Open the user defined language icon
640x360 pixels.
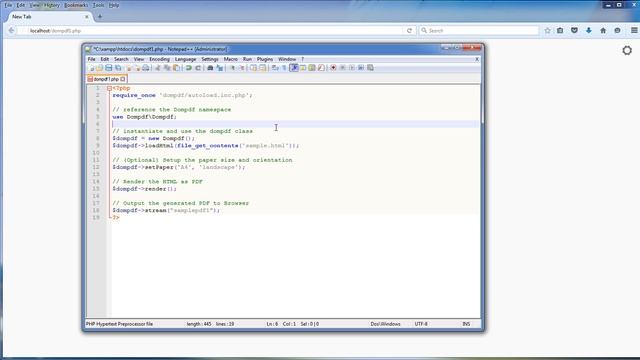click(x=303, y=68)
